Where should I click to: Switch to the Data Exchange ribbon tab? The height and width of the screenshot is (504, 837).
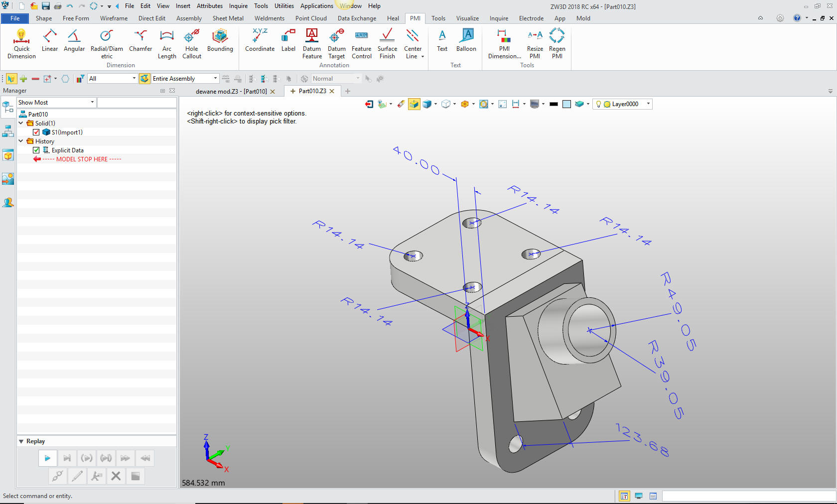point(357,18)
